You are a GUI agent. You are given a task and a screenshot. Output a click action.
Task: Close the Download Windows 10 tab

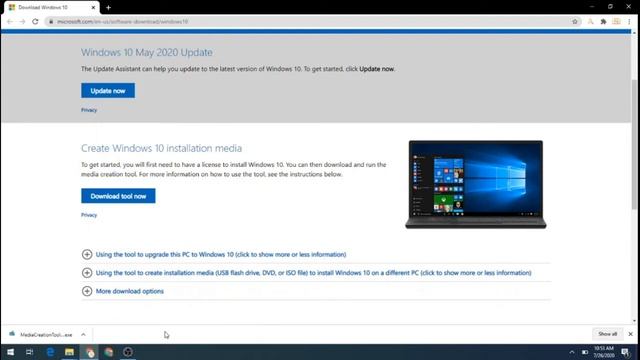tap(93, 7)
